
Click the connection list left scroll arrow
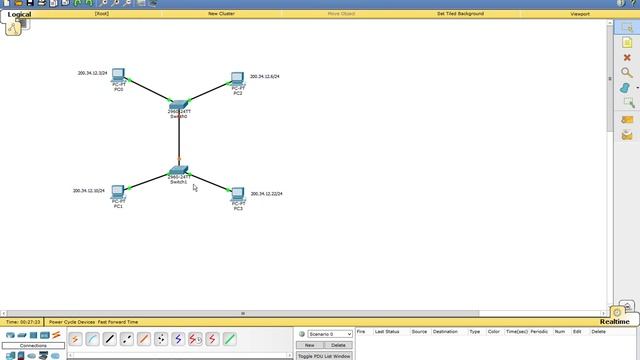(x=70, y=355)
